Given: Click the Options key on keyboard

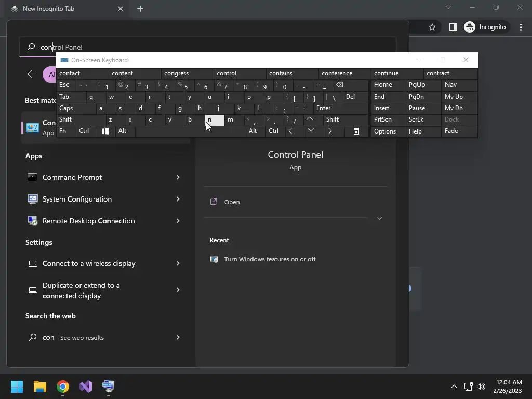Looking at the screenshot, I should click(389, 131).
